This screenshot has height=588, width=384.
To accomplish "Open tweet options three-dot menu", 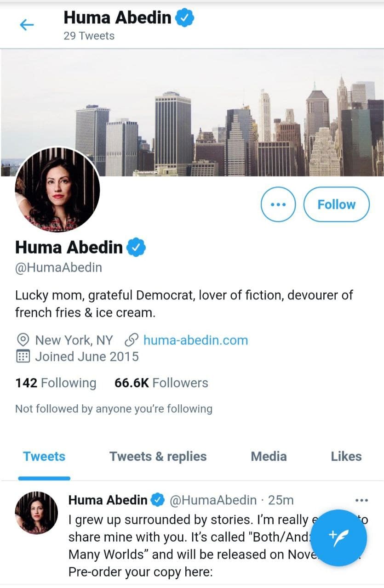I will [x=362, y=500].
